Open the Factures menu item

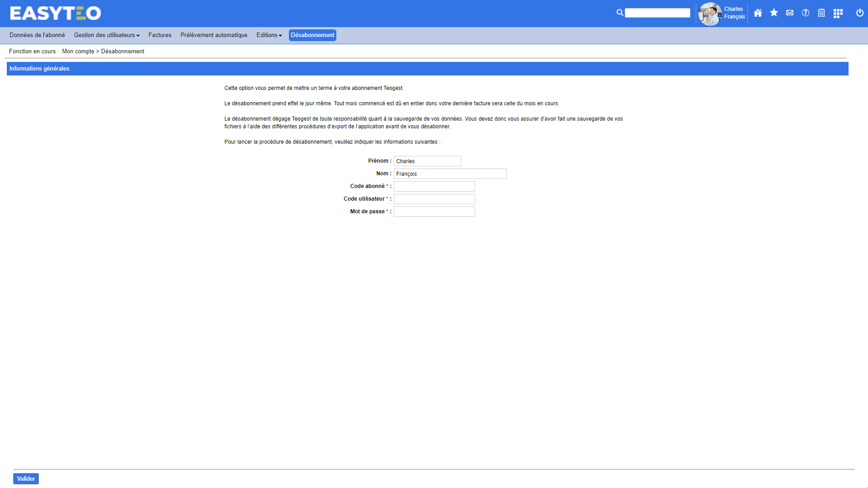click(160, 35)
